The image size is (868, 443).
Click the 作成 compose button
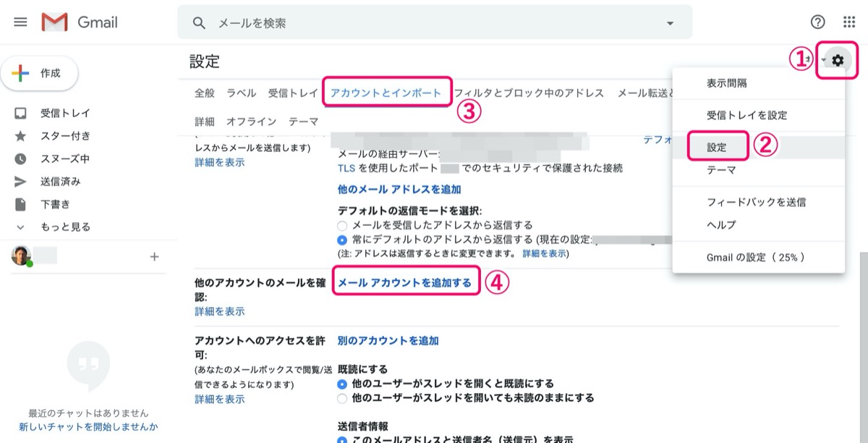click(x=40, y=73)
